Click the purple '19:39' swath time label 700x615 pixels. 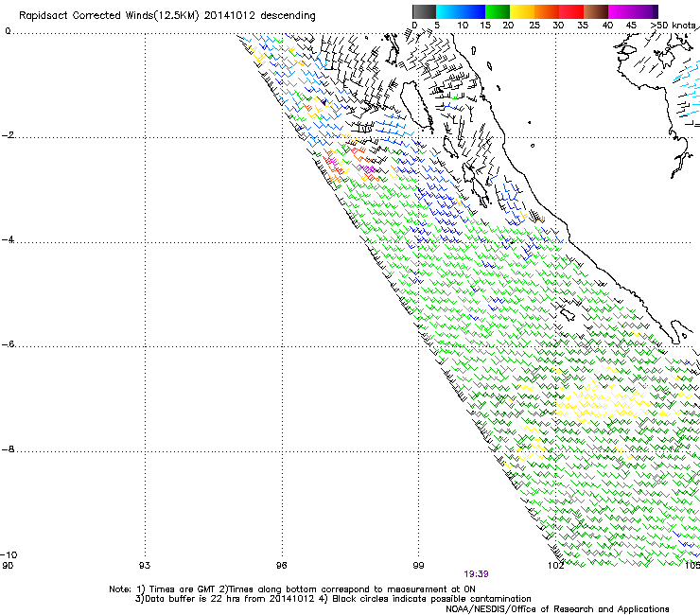click(x=476, y=574)
